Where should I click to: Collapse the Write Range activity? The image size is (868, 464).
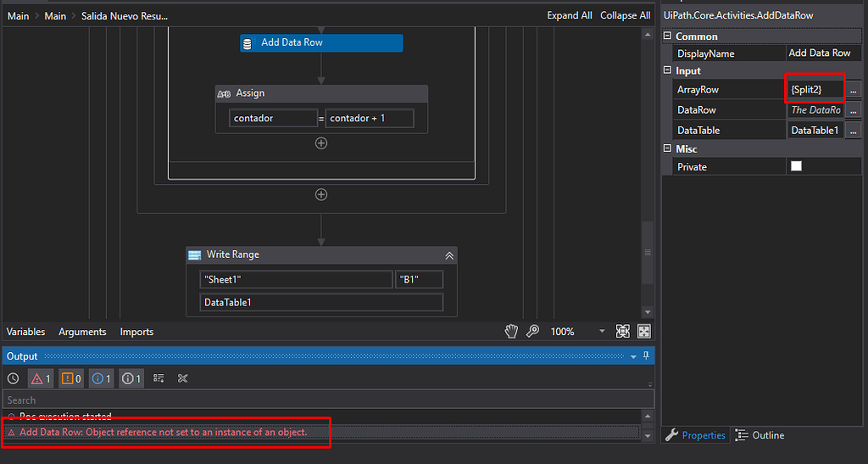click(449, 255)
